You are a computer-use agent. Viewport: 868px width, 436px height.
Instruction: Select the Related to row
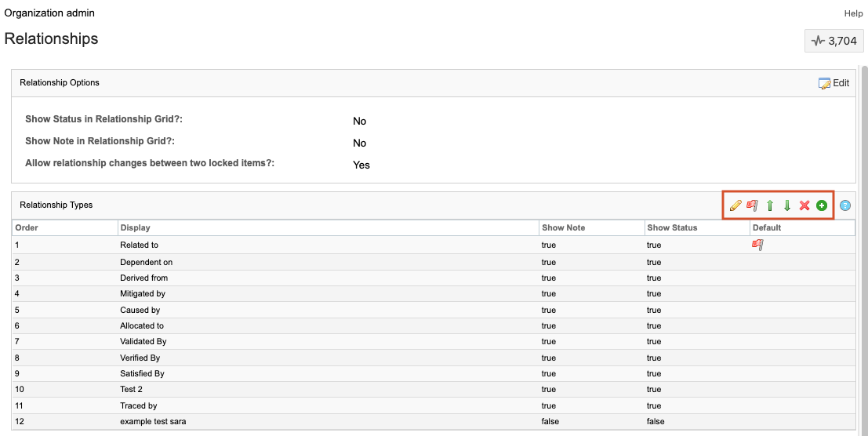(434, 245)
